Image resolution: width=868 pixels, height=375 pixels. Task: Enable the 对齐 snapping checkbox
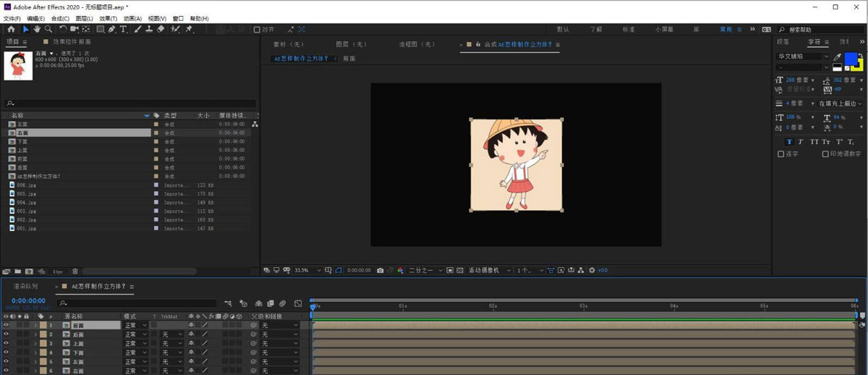[257, 30]
